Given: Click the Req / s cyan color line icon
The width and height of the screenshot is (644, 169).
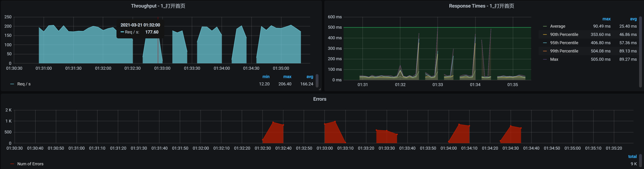Looking at the screenshot, I should click(12, 84).
